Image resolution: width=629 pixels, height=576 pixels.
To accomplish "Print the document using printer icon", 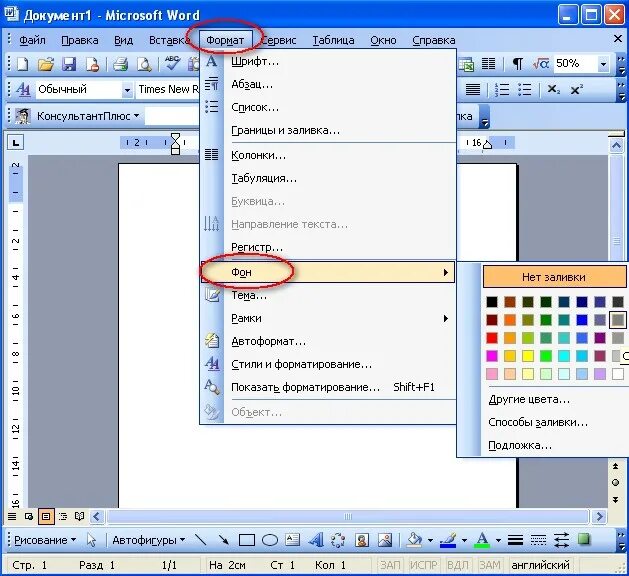I will 120,64.
